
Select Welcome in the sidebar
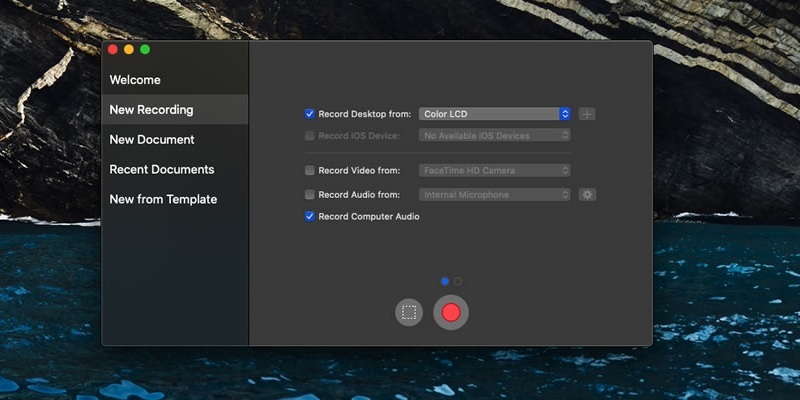pos(174,80)
